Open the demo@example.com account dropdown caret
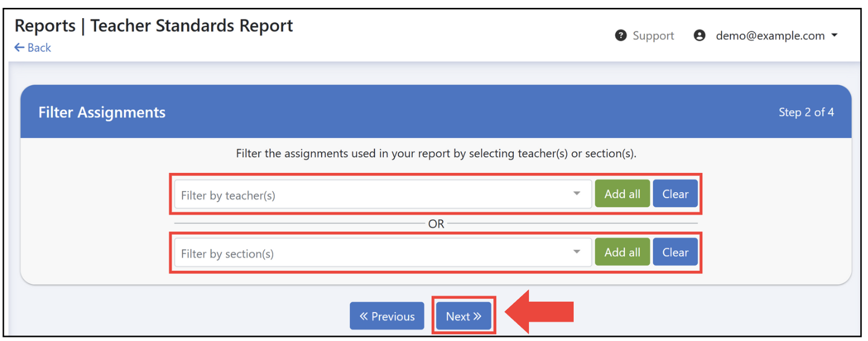 (x=835, y=36)
